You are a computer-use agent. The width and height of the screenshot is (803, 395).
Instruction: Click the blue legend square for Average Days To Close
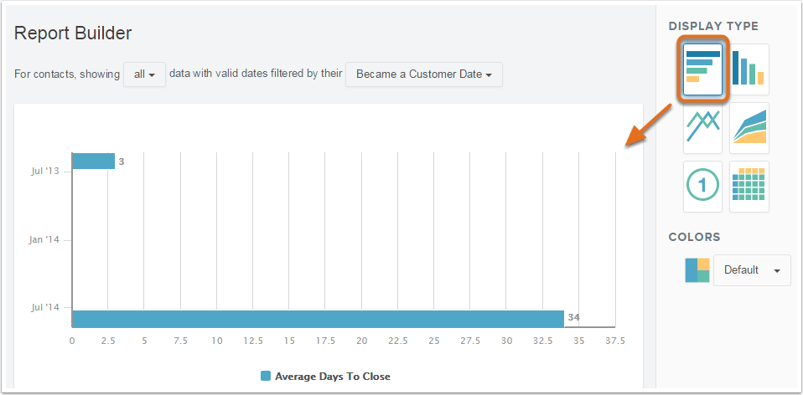click(x=265, y=376)
